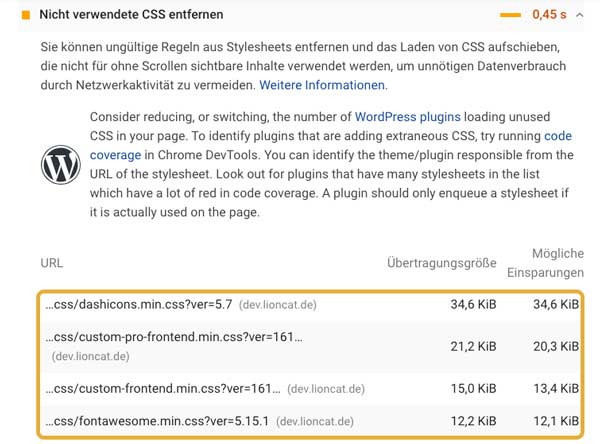Viewport: 600px width, 444px height.
Task: Click the 12,1 KiB savings for fontawesome
Action: click(x=556, y=421)
